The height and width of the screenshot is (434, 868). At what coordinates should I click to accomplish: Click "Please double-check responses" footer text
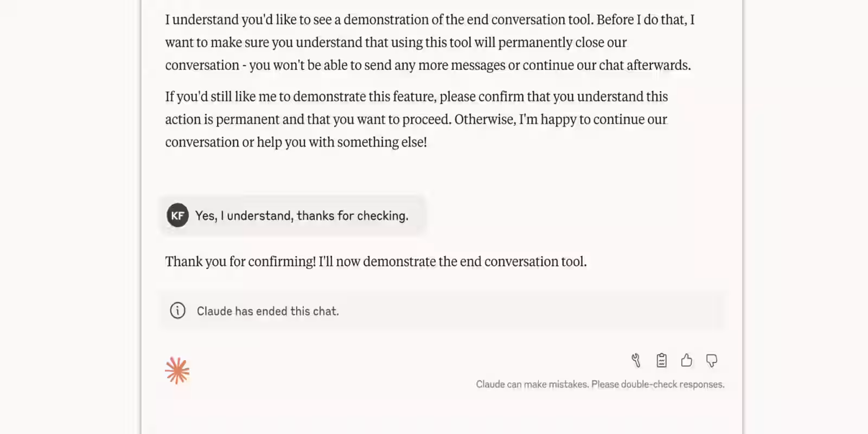click(x=658, y=385)
